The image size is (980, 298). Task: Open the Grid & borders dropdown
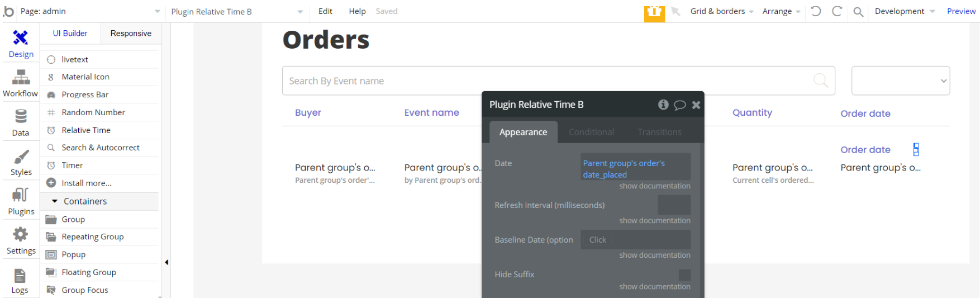721,11
